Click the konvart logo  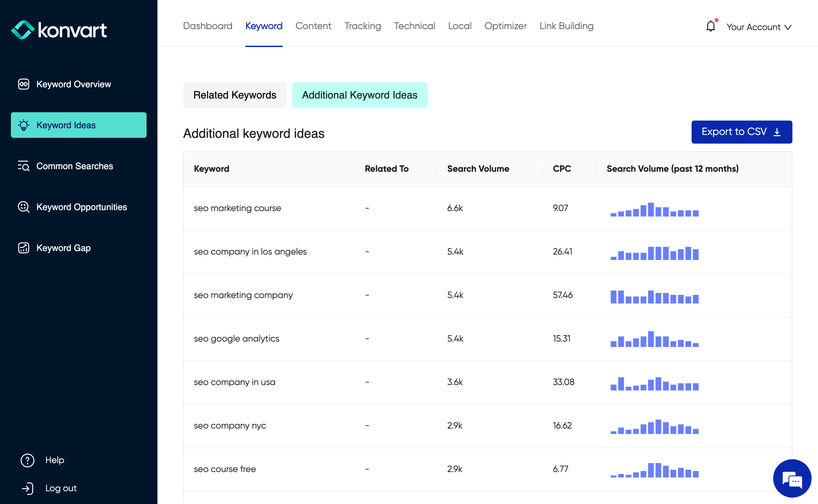pos(59,30)
